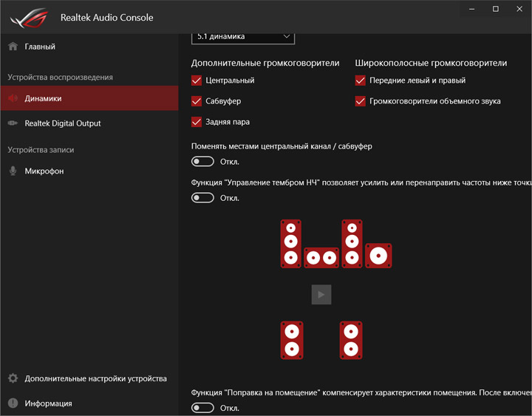Viewport: 532px width, 416px height.
Task: Uncheck the Задняя пара checkbox
Action: pos(197,122)
